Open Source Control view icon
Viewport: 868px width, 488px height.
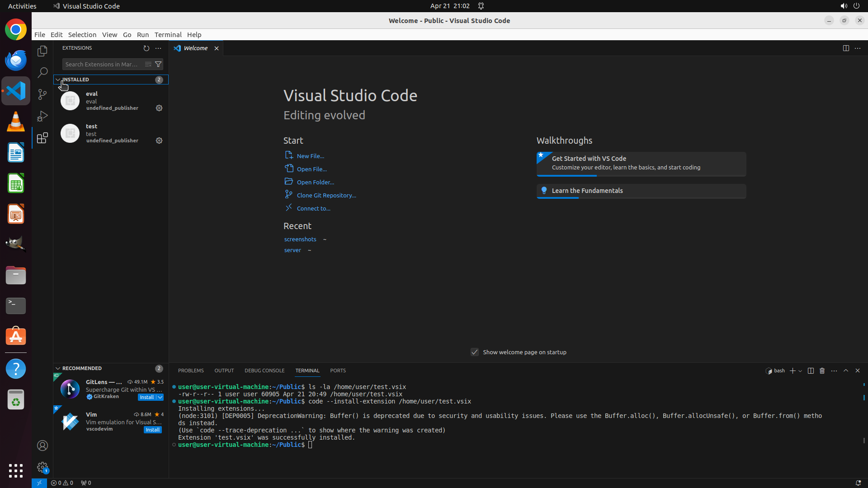point(42,94)
